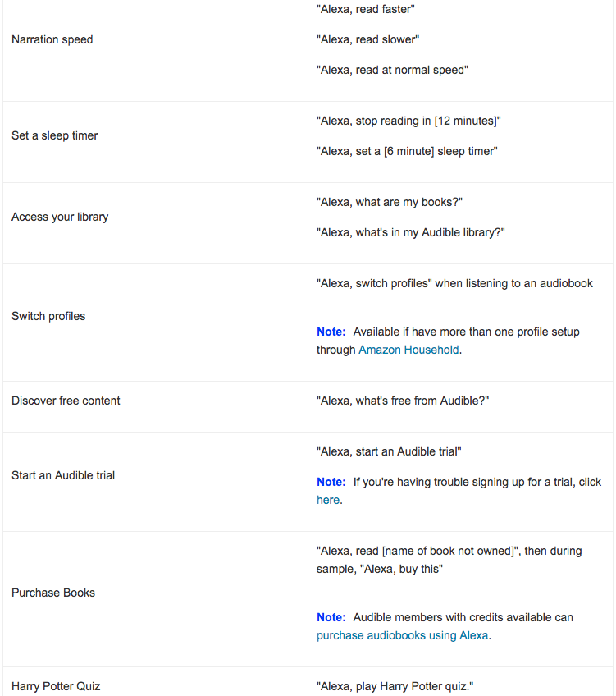616x696 pixels.
Task: Click 'Alexa, what's free from Audible?' text
Action: [x=403, y=401]
